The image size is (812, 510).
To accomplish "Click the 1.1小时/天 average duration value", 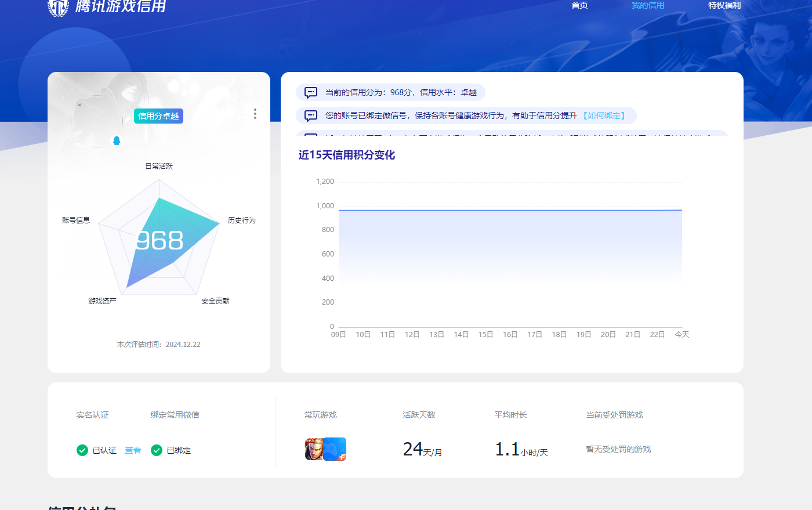I will (521, 450).
